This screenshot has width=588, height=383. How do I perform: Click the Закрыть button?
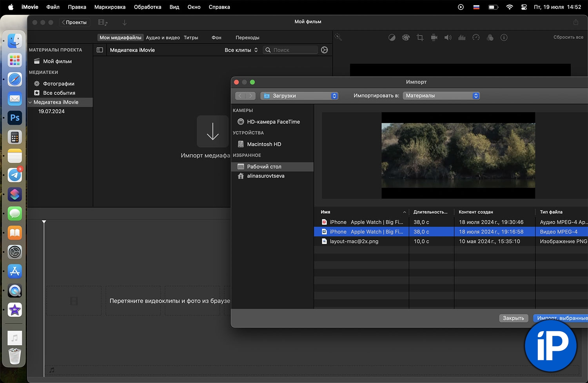(x=513, y=318)
